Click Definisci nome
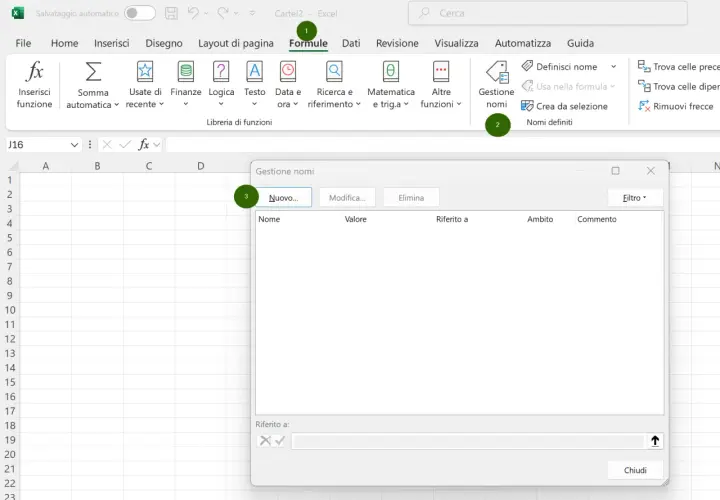The width and height of the screenshot is (720, 500). [560, 67]
